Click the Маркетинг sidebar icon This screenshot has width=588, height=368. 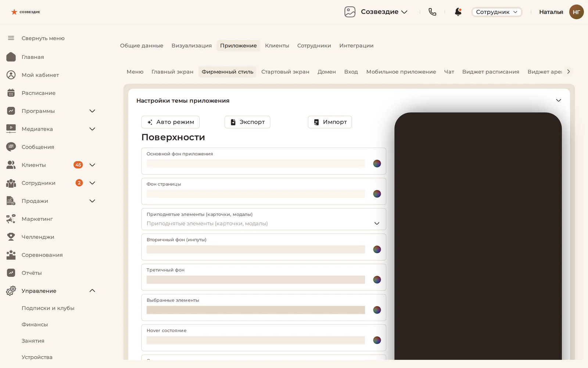(x=11, y=219)
